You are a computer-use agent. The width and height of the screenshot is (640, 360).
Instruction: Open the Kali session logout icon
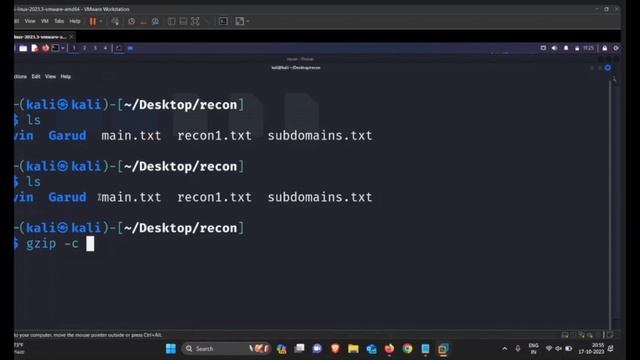coord(616,48)
